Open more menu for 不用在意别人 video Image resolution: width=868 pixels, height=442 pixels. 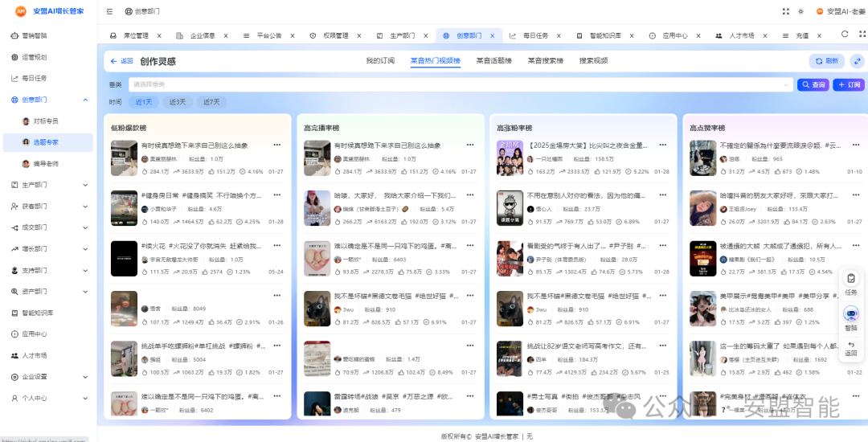click(663, 194)
